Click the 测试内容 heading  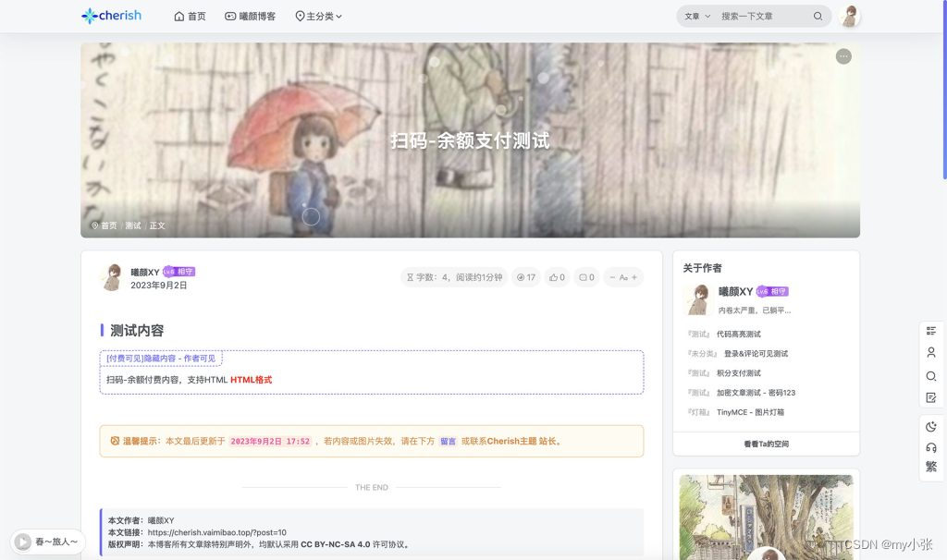(137, 331)
